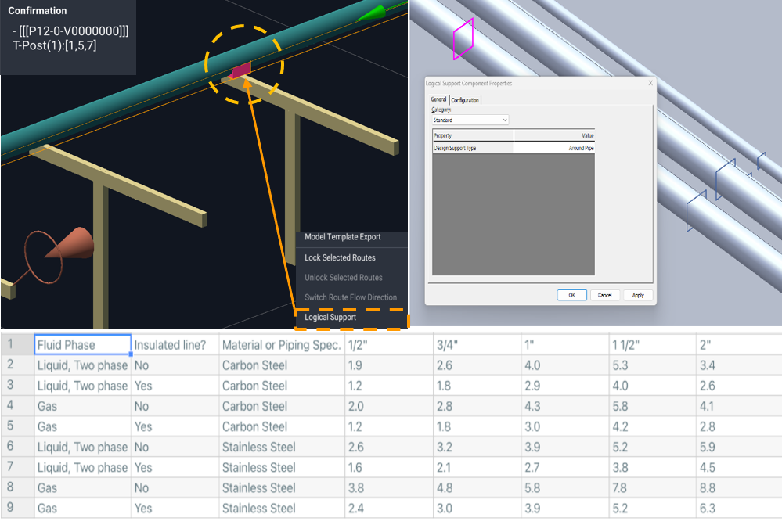Image resolution: width=782 pixels, height=532 pixels.
Task: Choose Switch Route Flow Direction item
Action: (351, 297)
